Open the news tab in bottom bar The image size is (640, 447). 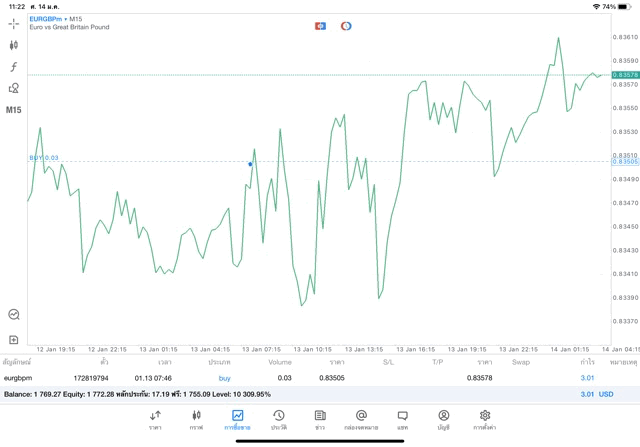pyautogui.click(x=320, y=419)
